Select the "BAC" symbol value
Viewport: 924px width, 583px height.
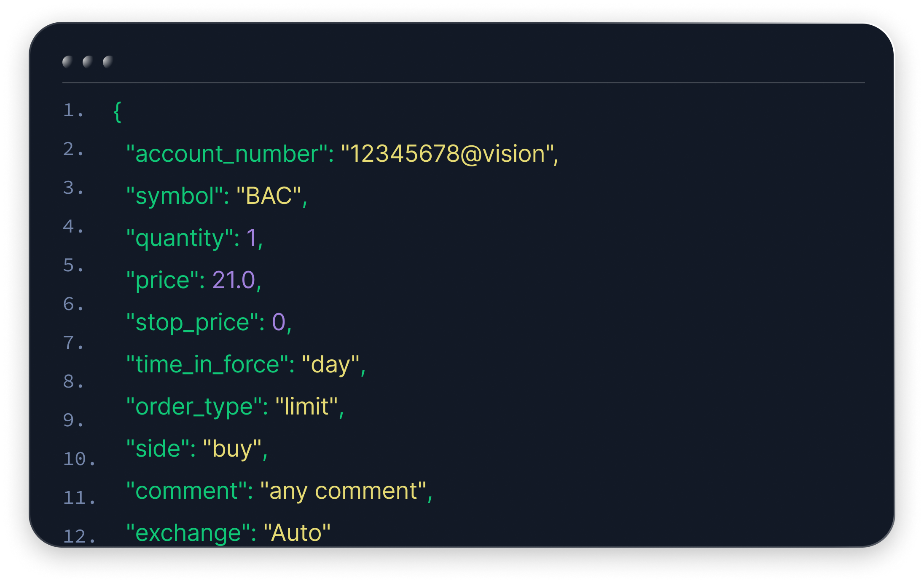pyautogui.click(x=269, y=196)
